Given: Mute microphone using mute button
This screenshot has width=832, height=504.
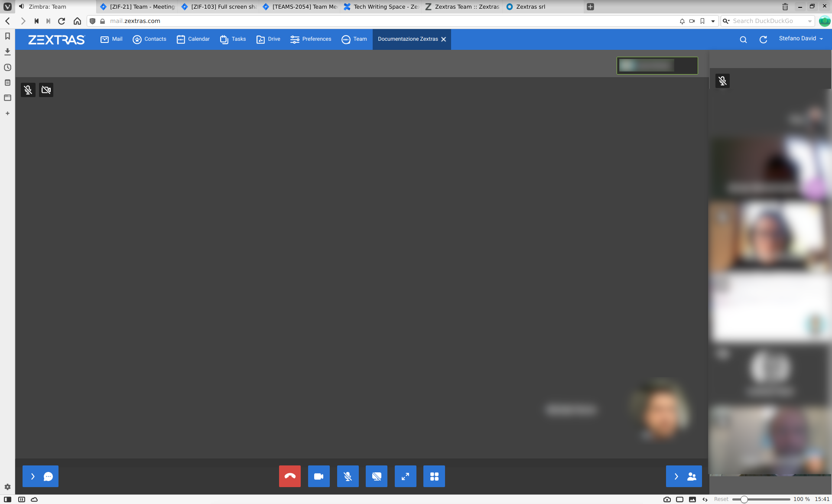Looking at the screenshot, I should click(348, 476).
